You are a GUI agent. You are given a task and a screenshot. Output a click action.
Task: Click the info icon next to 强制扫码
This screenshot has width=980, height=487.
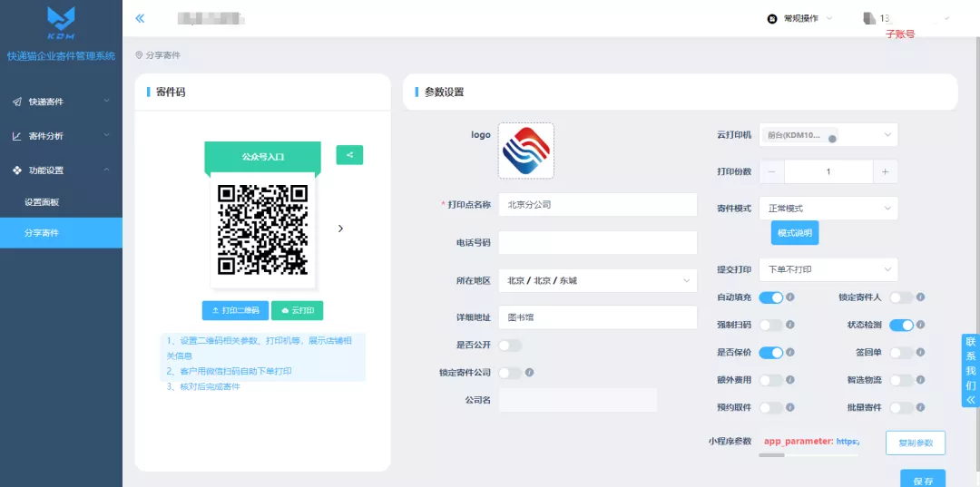click(x=790, y=325)
